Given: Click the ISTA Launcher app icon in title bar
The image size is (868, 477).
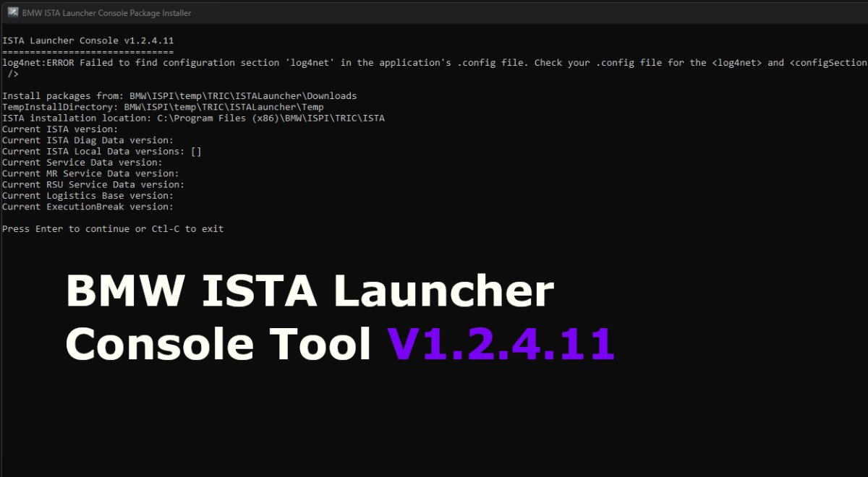Looking at the screenshot, I should click(x=12, y=13).
